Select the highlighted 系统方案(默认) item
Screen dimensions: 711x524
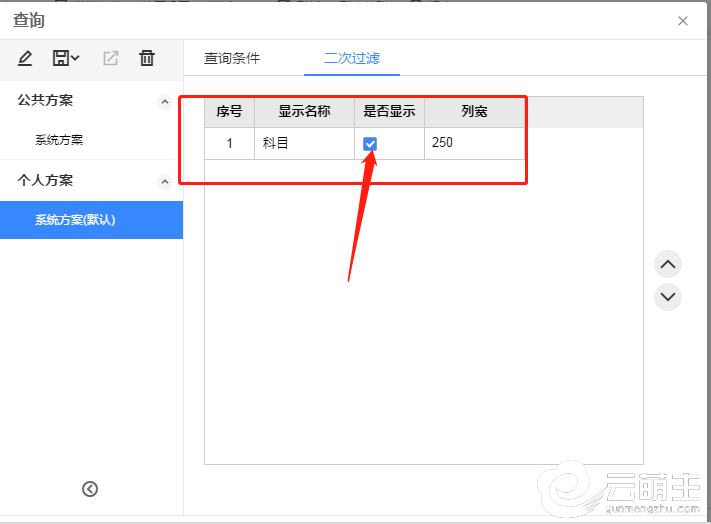coord(75,220)
